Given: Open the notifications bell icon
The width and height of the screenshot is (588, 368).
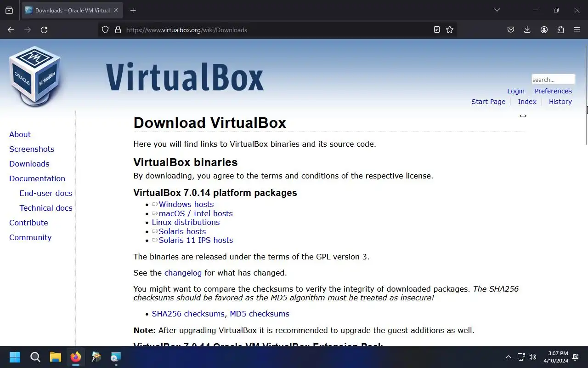Looking at the screenshot, I should click(576, 357).
